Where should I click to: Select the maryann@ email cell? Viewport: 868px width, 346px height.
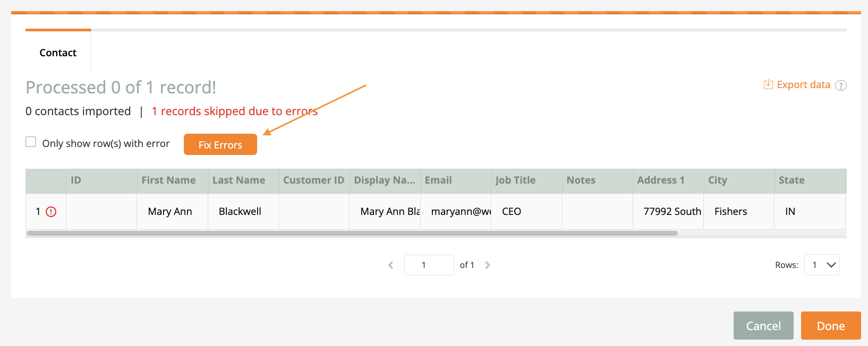(456, 211)
